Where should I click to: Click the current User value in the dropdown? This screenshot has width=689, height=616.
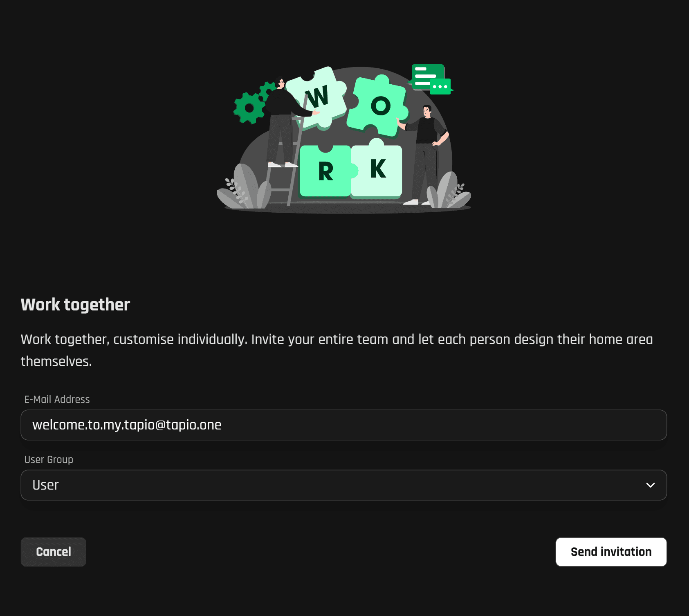point(45,485)
